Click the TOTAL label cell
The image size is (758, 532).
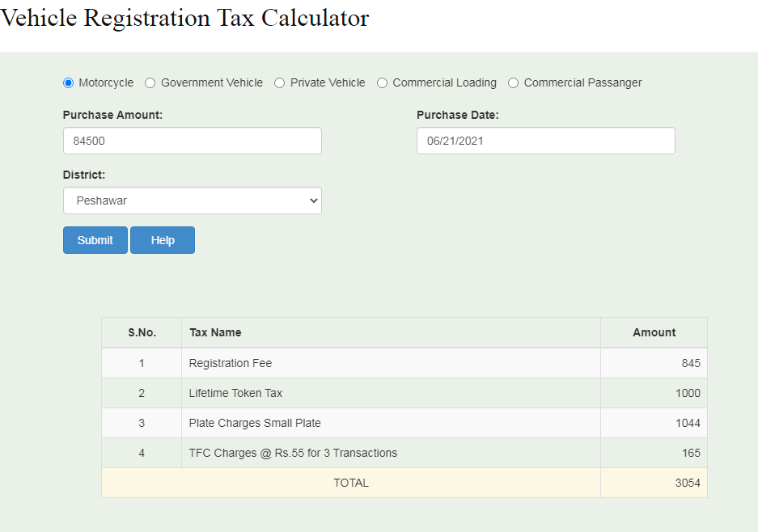(x=350, y=483)
